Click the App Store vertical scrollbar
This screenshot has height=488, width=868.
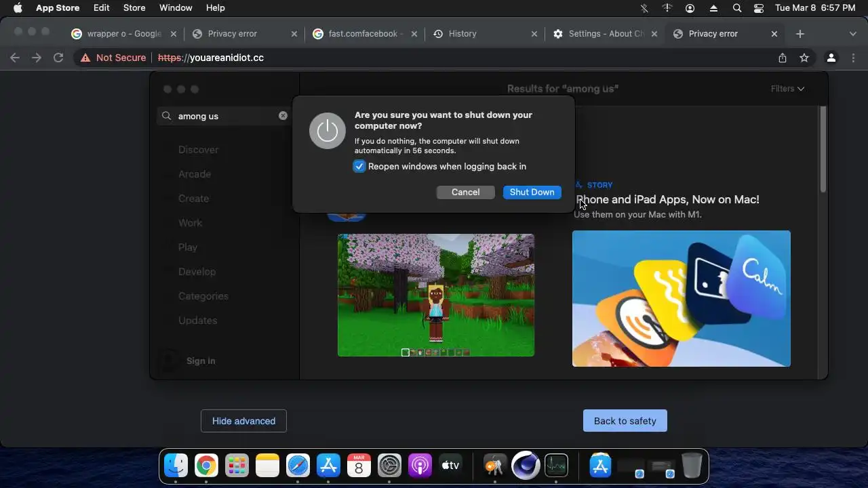click(x=823, y=149)
